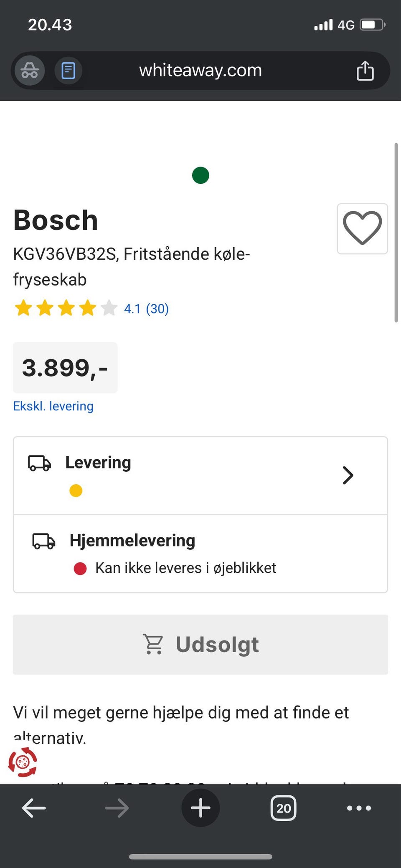Open the browser three-dot menu
Viewport: 401px width, 868px height.
[359, 808]
